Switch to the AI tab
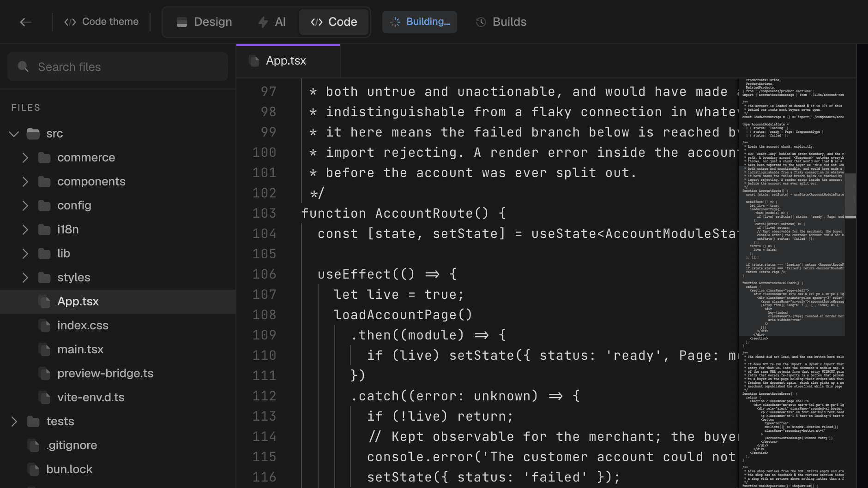This screenshot has width=868, height=488. coord(271,22)
